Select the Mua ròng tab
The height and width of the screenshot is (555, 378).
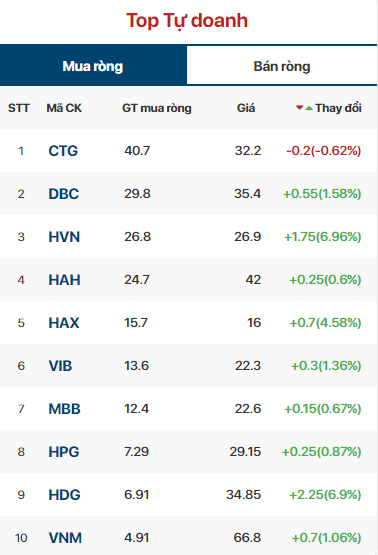click(93, 66)
